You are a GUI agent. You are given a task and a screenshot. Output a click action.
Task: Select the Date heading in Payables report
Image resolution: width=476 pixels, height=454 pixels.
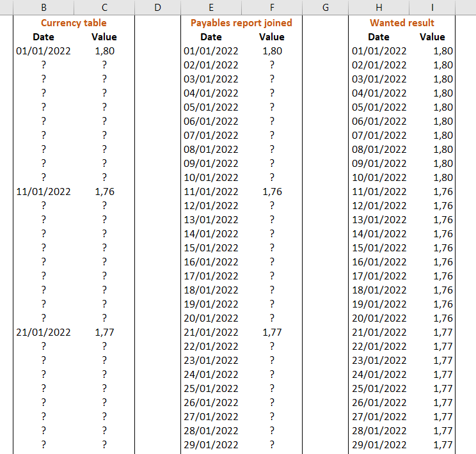pyautogui.click(x=211, y=37)
